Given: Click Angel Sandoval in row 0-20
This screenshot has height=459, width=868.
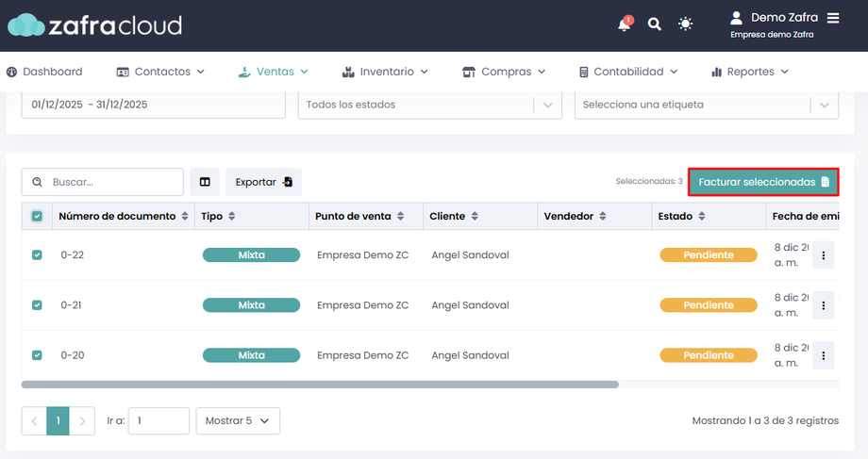Looking at the screenshot, I should tap(471, 355).
